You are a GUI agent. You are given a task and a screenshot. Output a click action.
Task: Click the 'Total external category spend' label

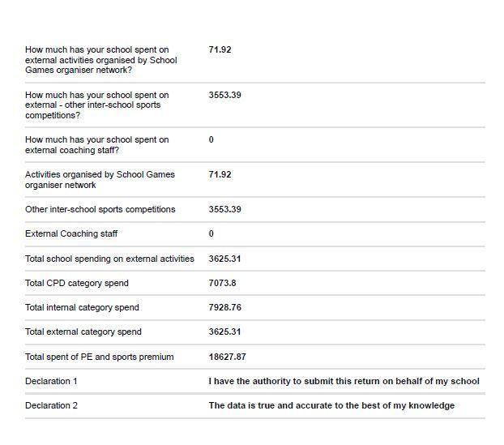coord(83,332)
